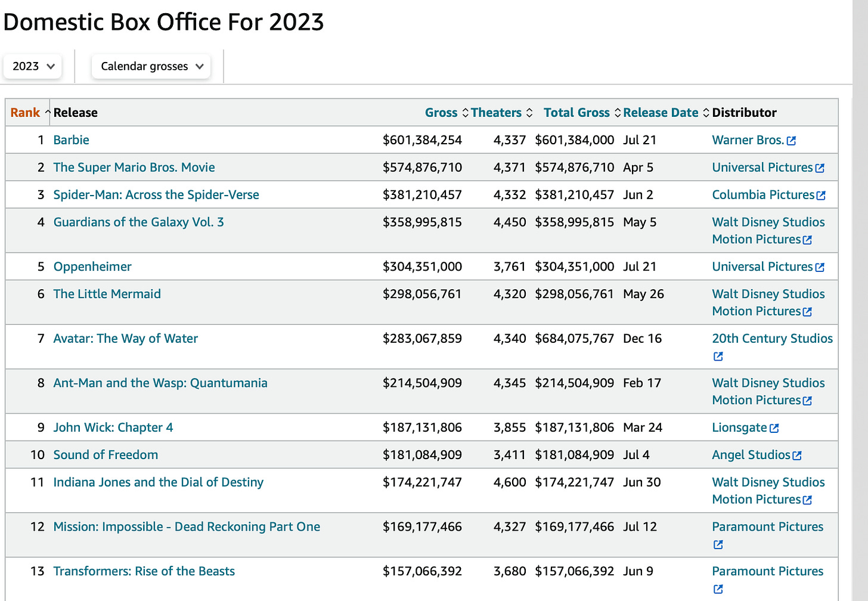Click external link icon in Barbie's neighbor row Super Mario distributor
The height and width of the screenshot is (601, 868).
(820, 168)
